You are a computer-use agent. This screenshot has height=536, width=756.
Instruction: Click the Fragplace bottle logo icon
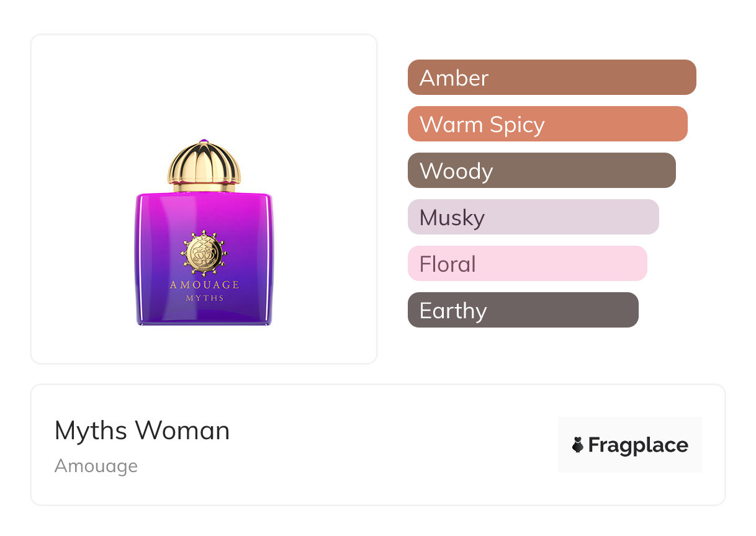coord(578,445)
